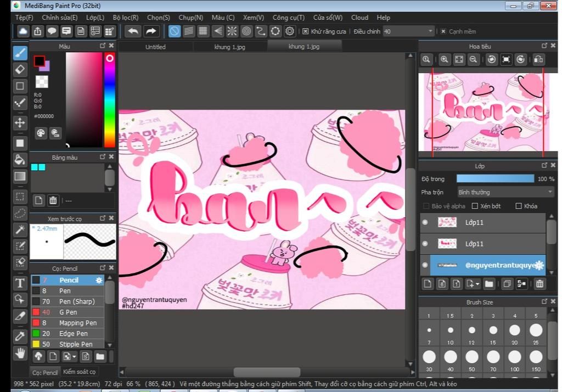Switch to the Kiểm soát cọ tab
This screenshot has height=392, width=562.
point(79,372)
